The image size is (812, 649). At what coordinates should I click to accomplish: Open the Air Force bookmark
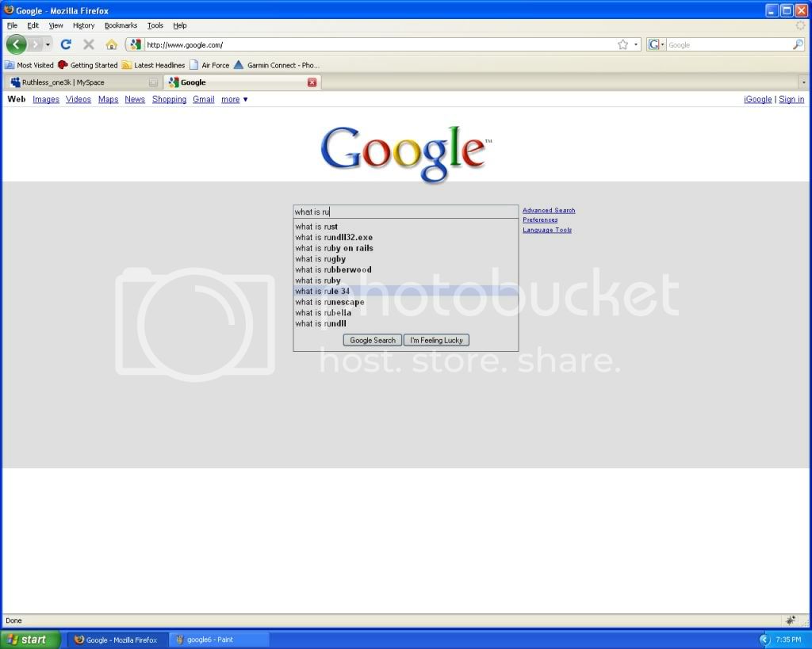(x=209, y=65)
